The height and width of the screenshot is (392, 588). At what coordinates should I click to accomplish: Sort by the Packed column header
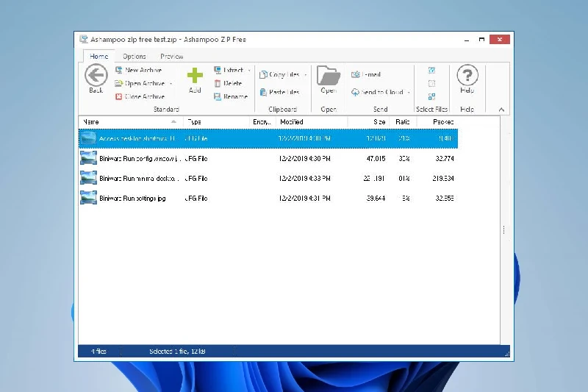437,122
